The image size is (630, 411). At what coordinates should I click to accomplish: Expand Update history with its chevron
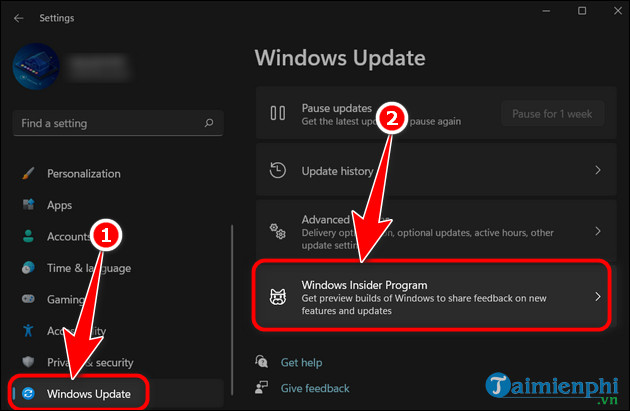pyautogui.click(x=598, y=170)
